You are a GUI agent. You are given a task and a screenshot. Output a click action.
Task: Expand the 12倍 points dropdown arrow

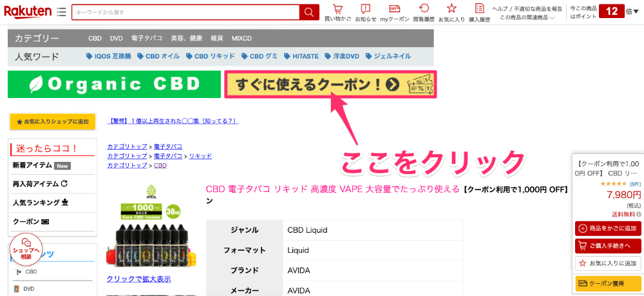pyautogui.click(x=636, y=12)
